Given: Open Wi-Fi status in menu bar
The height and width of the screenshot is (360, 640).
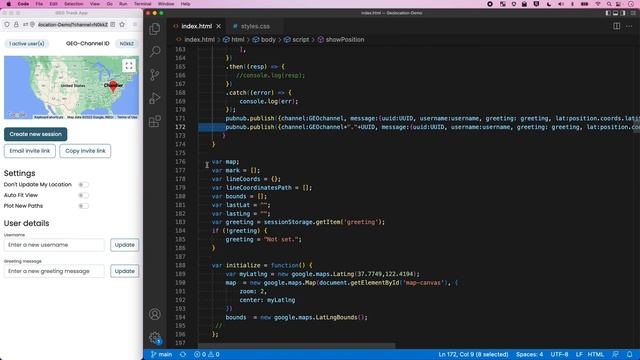Looking at the screenshot, I should click(x=598, y=4).
